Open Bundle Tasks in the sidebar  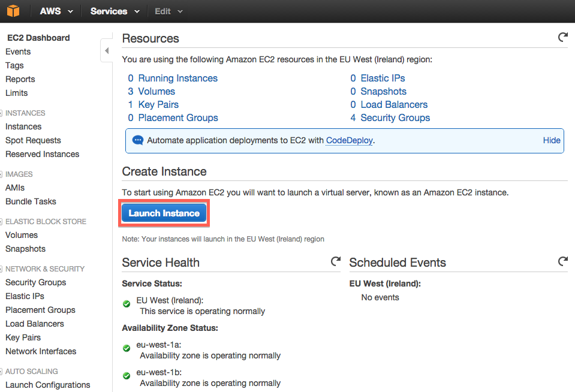click(x=31, y=201)
